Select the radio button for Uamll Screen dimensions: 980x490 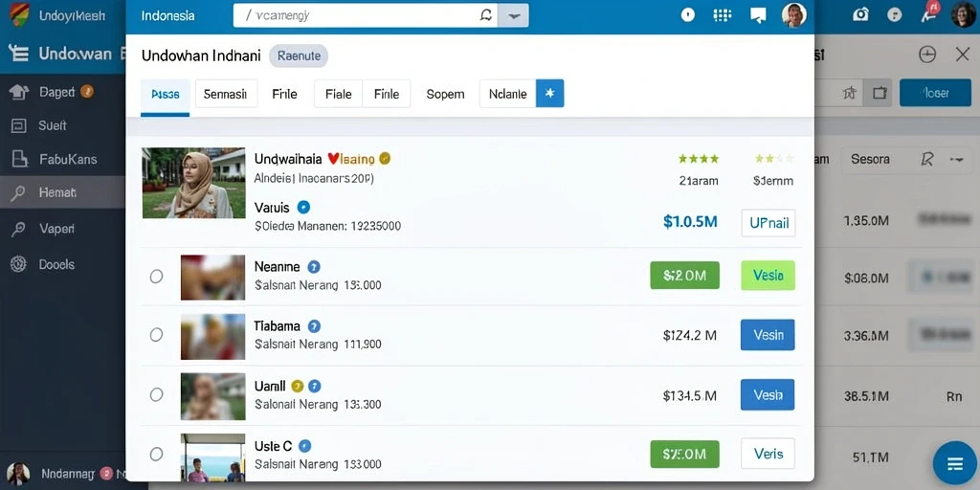tap(156, 394)
